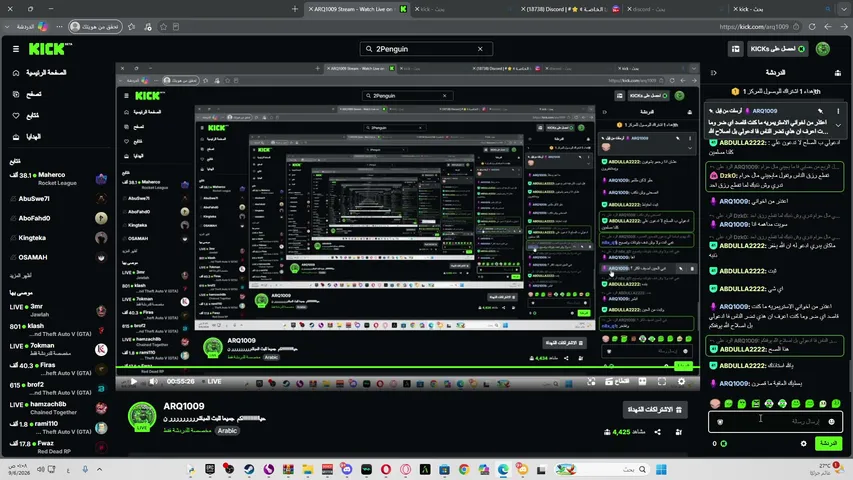Select the first quick emote above chat input

(x=715, y=403)
